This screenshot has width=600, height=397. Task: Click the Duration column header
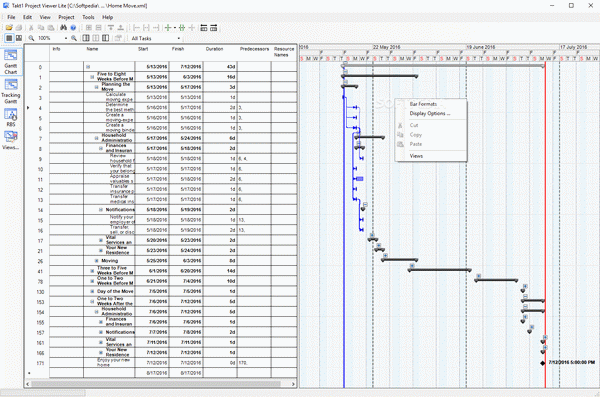[x=214, y=49]
